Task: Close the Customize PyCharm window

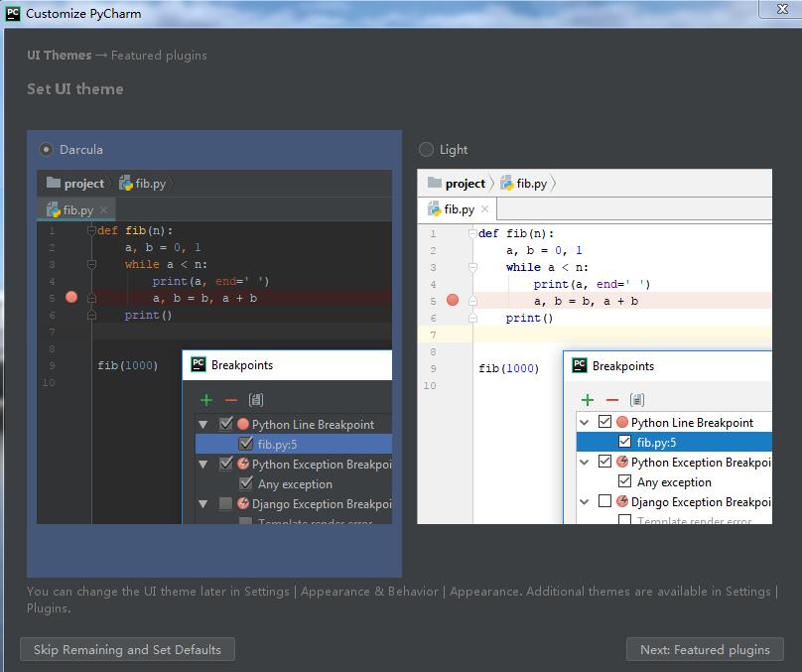Action: 782,9
